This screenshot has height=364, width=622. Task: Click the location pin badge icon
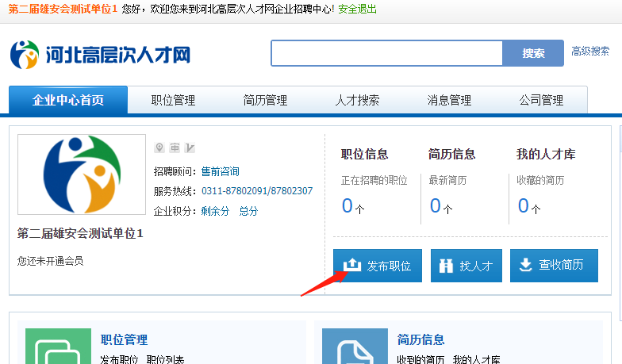pyautogui.click(x=159, y=148)
